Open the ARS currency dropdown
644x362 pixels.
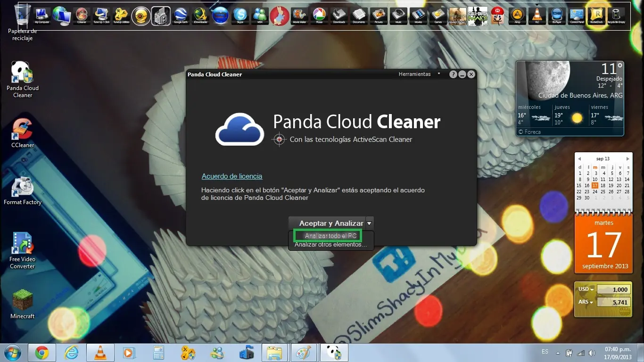(x=586, y=302)
